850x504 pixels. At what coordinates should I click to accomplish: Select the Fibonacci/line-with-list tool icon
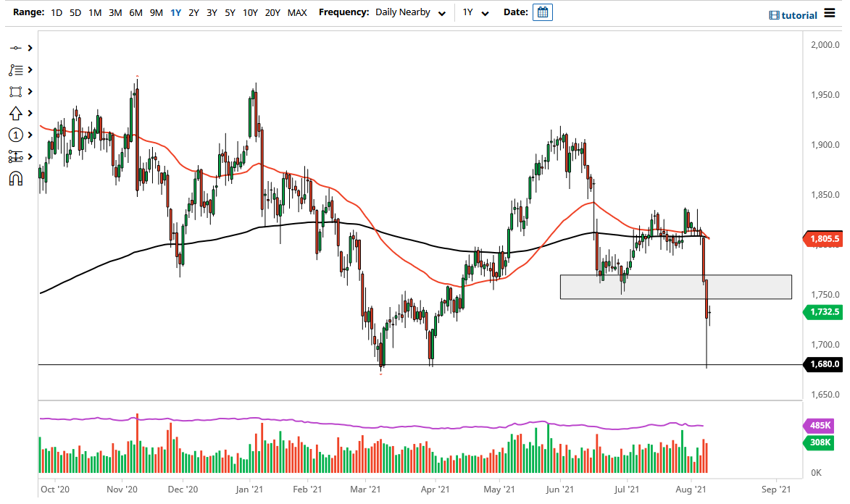[x=16, y=70]
